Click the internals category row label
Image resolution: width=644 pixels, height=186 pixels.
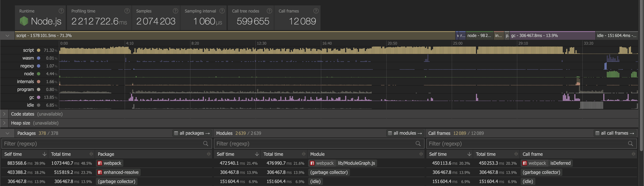(x=25, y=81)
